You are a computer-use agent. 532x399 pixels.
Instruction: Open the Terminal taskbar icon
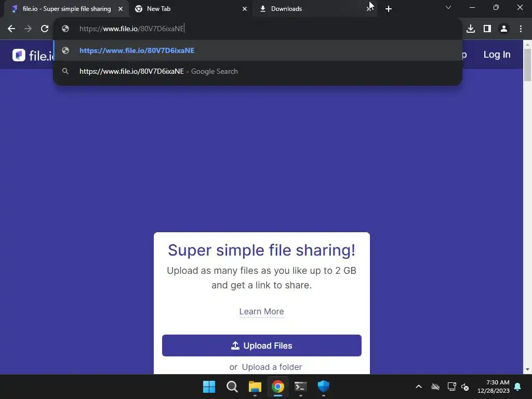301,387
